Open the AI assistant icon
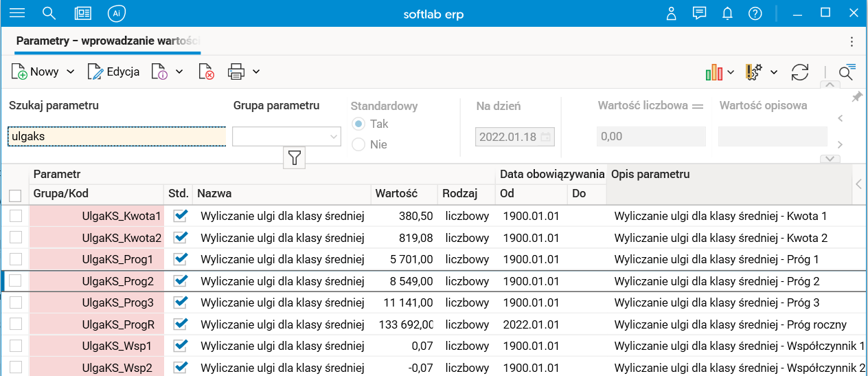 tap(117, 14)
